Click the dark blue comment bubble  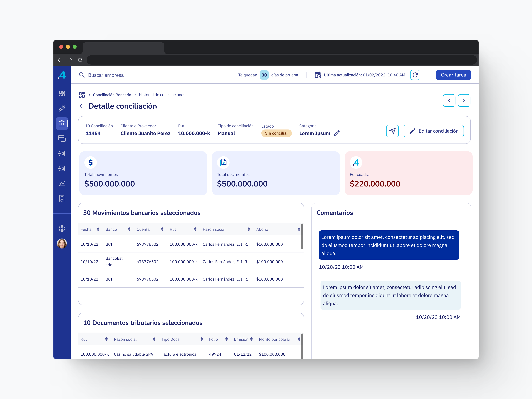389,245
